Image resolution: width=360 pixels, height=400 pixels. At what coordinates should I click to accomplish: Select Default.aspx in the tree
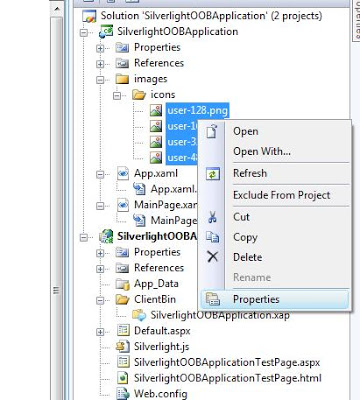pyautogui.click(x=162, y=331)
